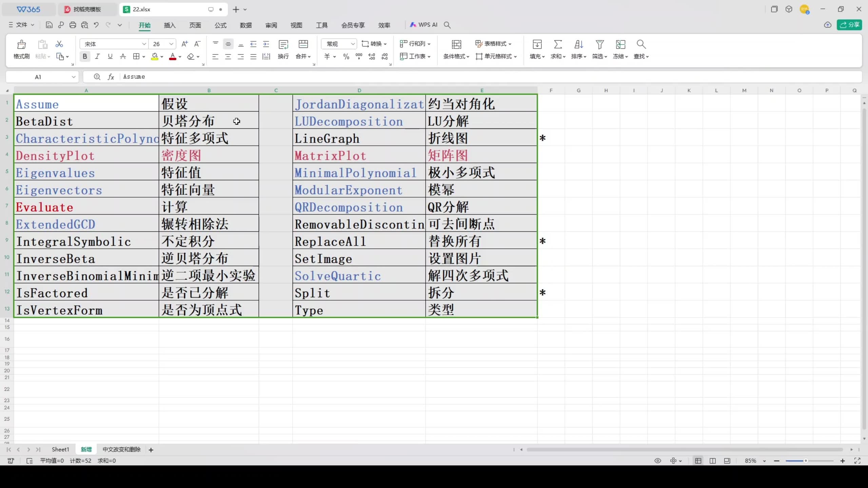Open the search icon beside WPS AI

(447, 25)
